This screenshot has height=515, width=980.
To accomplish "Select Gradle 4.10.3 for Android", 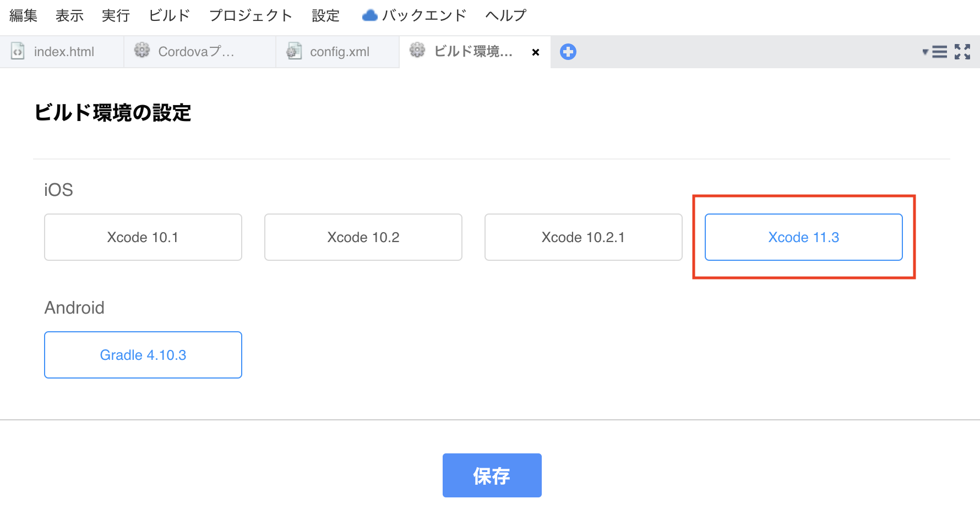I will pyautogui.click(x=143, y=355).
